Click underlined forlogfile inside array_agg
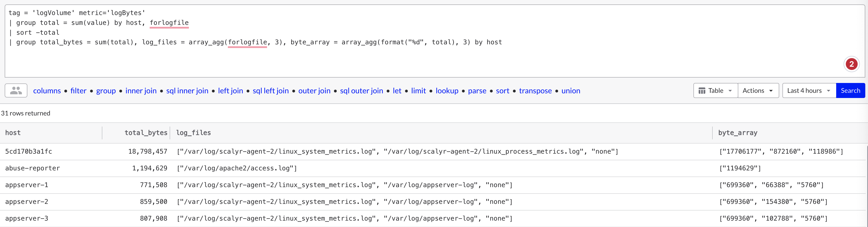The width and height of the screenshot is (868, 227). [x=247, y=42]
